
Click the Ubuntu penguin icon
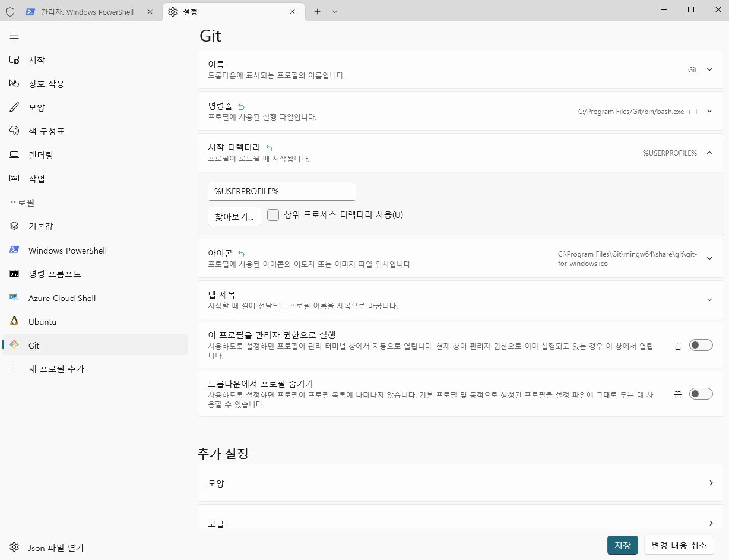click(x=14, y=321)
